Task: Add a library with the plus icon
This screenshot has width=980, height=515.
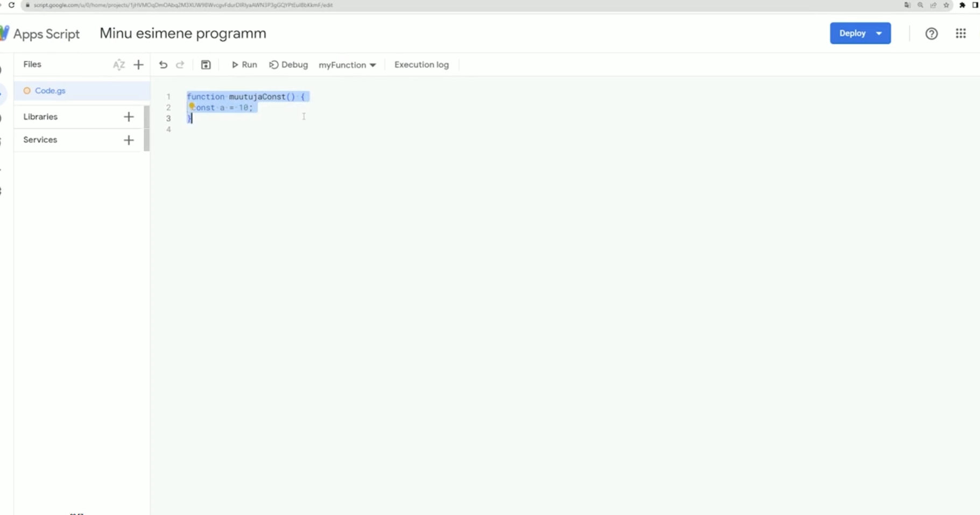Action: click(x=129, y=117)
